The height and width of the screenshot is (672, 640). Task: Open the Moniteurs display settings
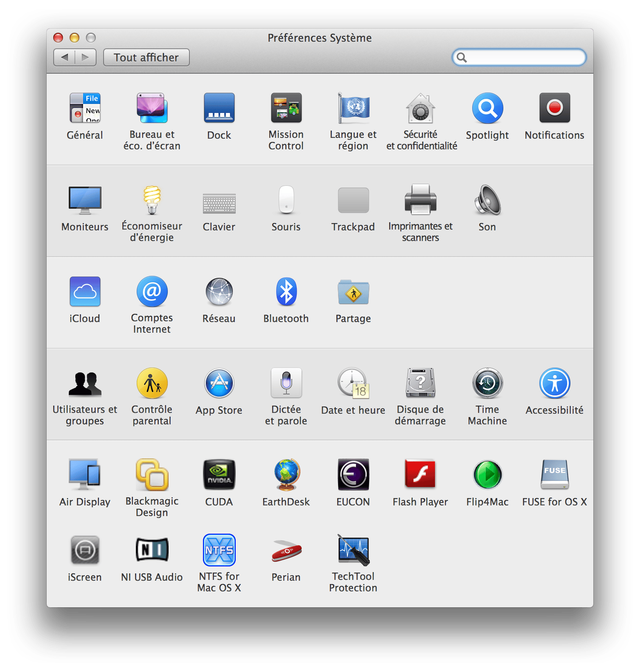pos(85,200)
